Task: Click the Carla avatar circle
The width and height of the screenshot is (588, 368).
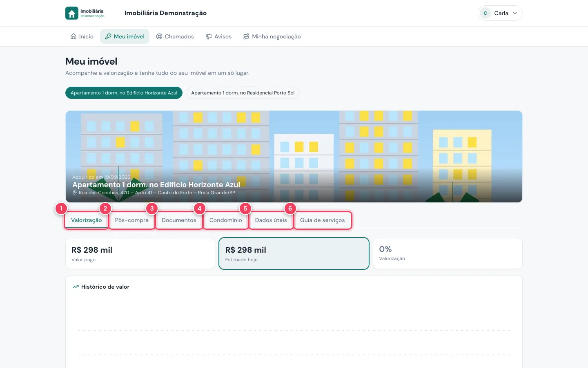Action: tap(486, 13)
